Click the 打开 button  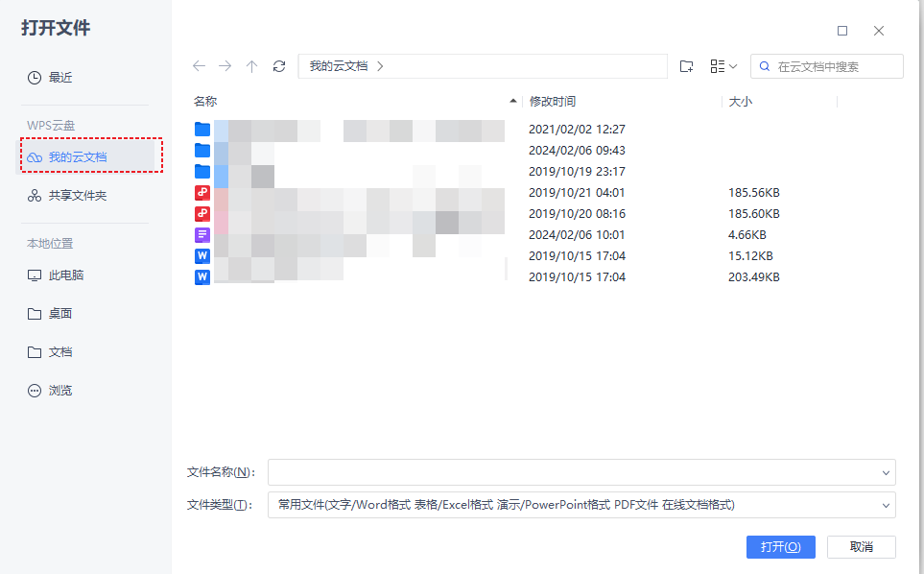[x=780, y=547]
